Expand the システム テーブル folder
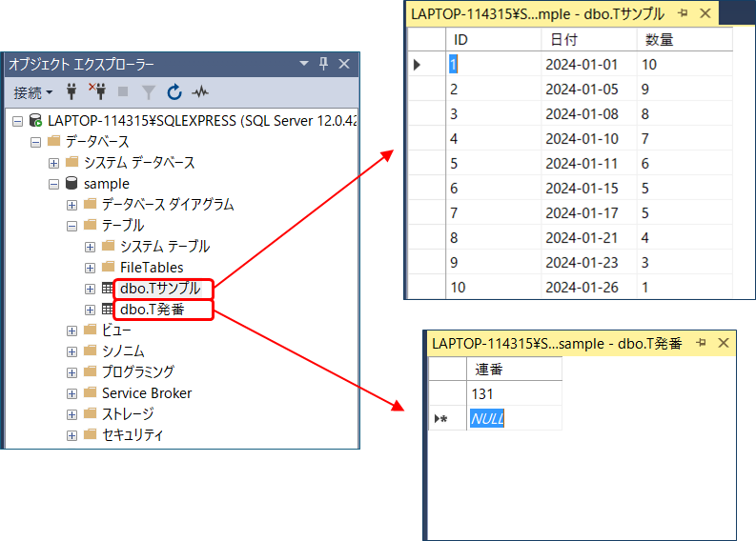This screenshot has width=756, height=541. click(90, 247)
